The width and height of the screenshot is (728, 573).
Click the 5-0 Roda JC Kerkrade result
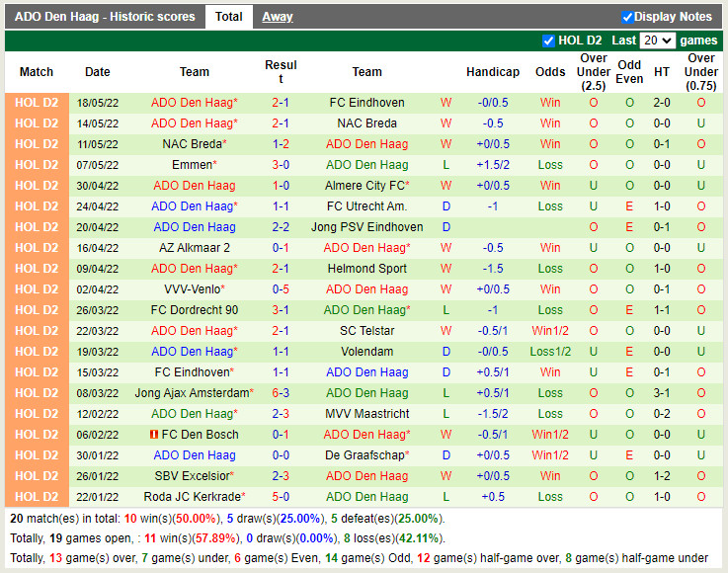pyautogui.click(x=281, y=497)
